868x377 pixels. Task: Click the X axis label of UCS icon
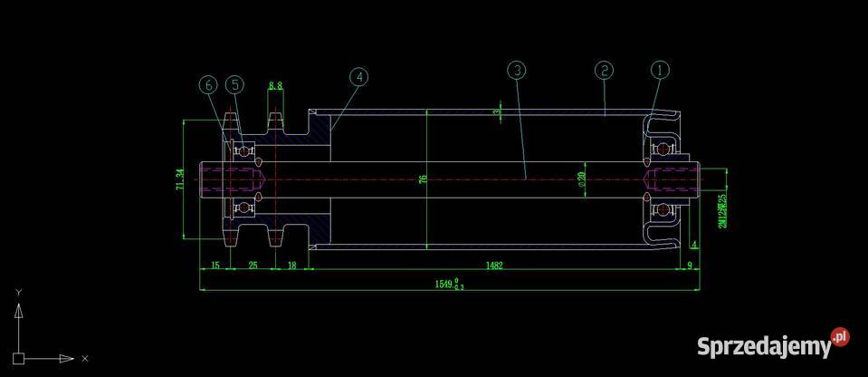85,359
